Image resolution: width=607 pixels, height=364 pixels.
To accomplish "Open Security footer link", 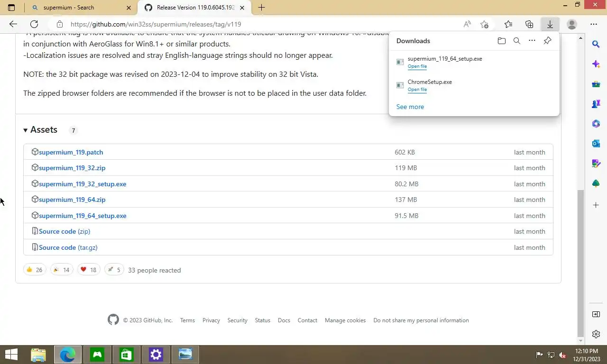I will [237, 320].
